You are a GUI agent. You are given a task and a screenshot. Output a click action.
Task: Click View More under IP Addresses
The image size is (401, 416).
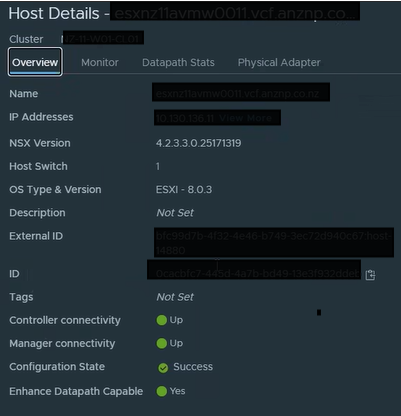click(x=245, y=118)
